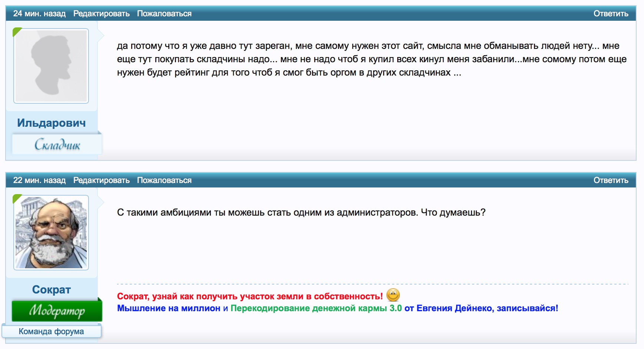Open the '22 мин. назад' post timestamp
This screenshot has height=349, width=644.
39,180
